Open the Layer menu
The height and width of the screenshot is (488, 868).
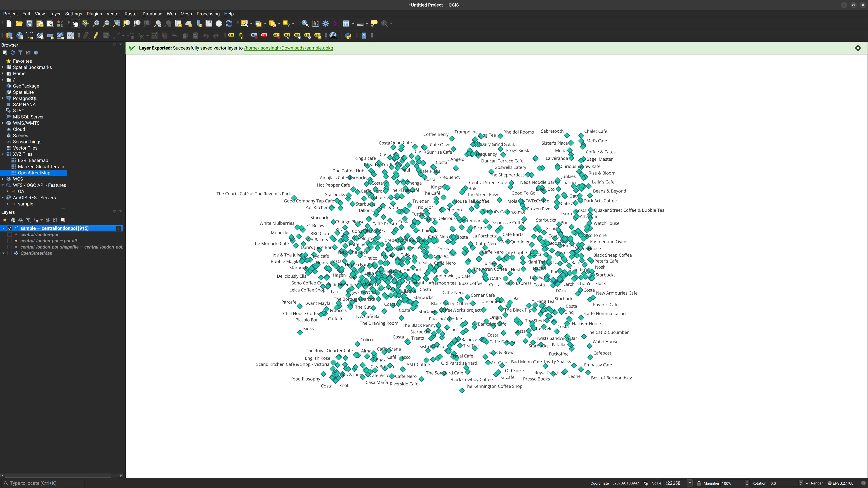(x=55, y=14)
